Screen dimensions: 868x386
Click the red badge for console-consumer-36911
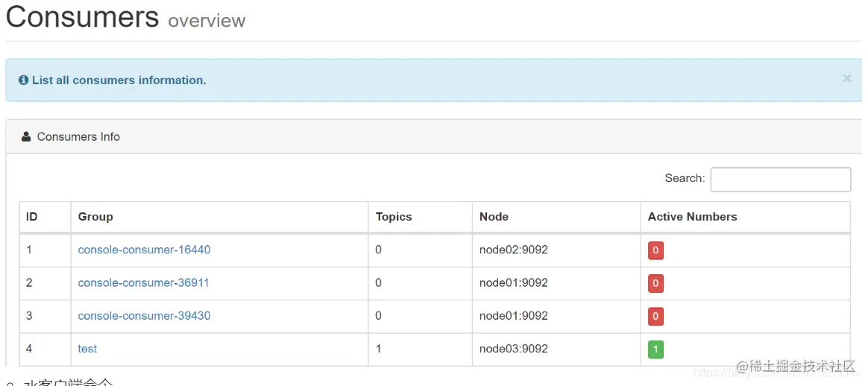tap(655, 283)
